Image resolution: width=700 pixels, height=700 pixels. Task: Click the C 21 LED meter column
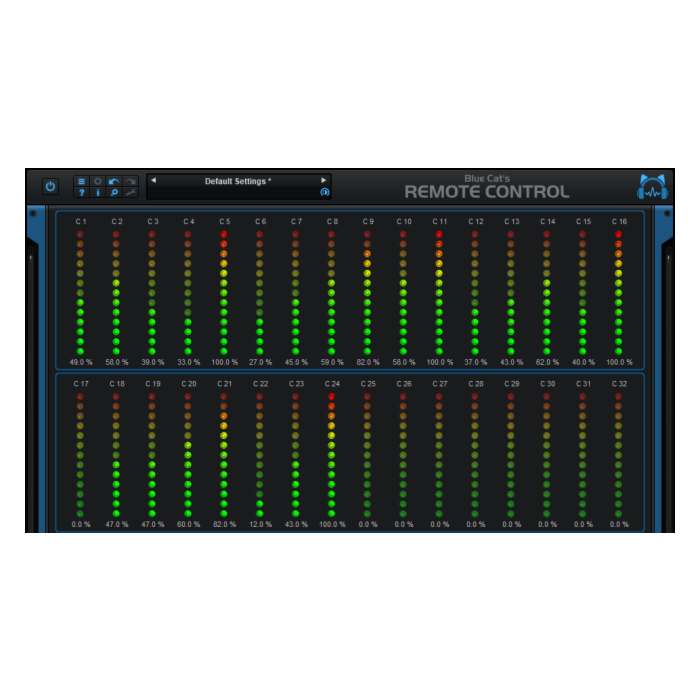(224, 455)
